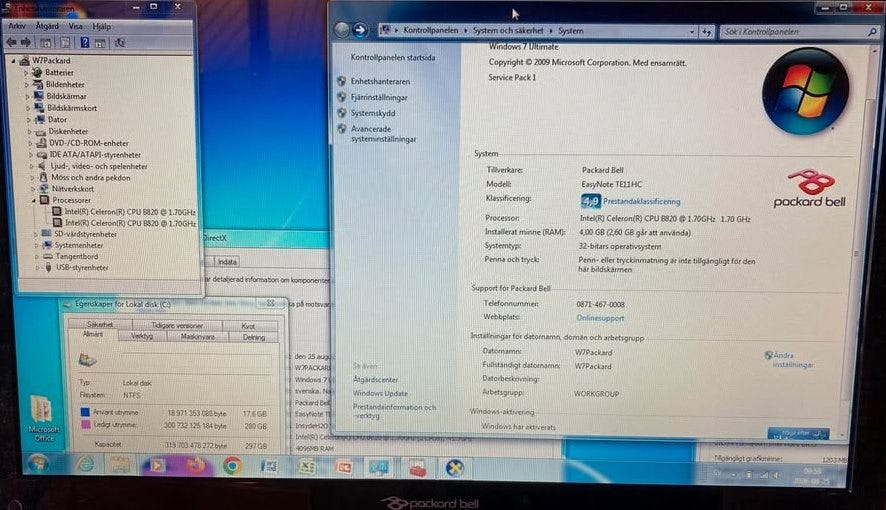Image resolution: width=886 pixels, height=510 pixels.
Task: Select the USB-styrenheter plug icon
Action: point(49,267)
